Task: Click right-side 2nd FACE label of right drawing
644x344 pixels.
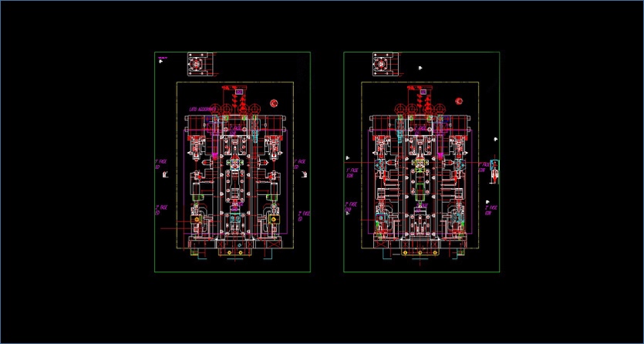Action: click(490, 209)
